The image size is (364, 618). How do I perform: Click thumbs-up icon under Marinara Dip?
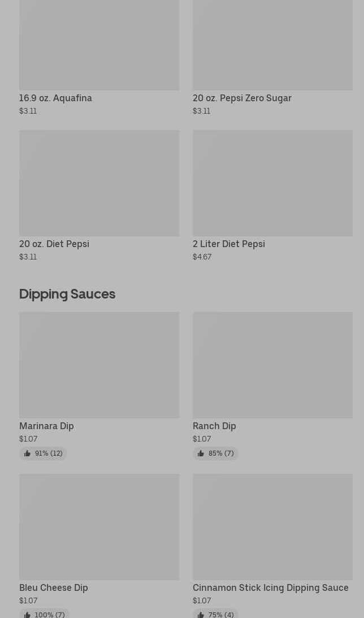point(27,453)
